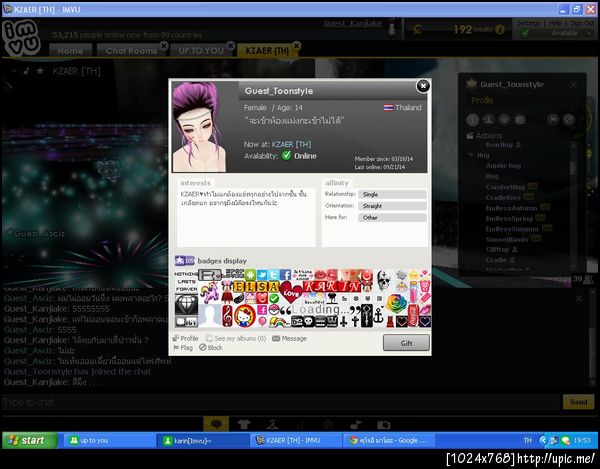
Task: Click the treble clef badge
Action: [227, 316]
